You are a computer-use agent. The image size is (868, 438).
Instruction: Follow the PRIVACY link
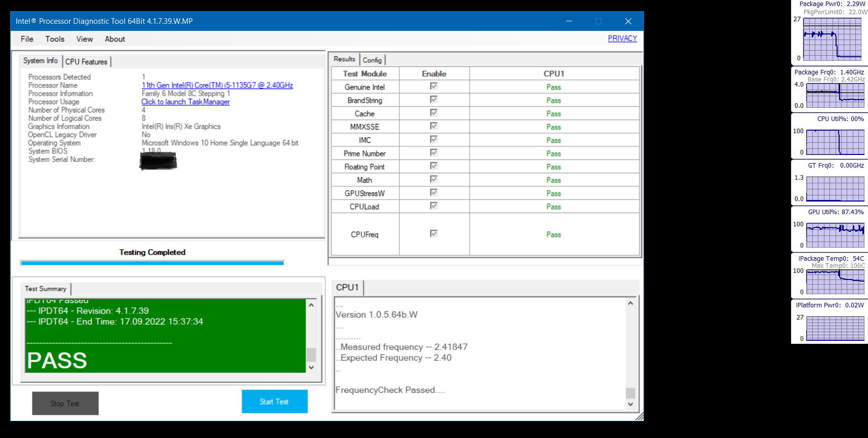coord(622,38)
